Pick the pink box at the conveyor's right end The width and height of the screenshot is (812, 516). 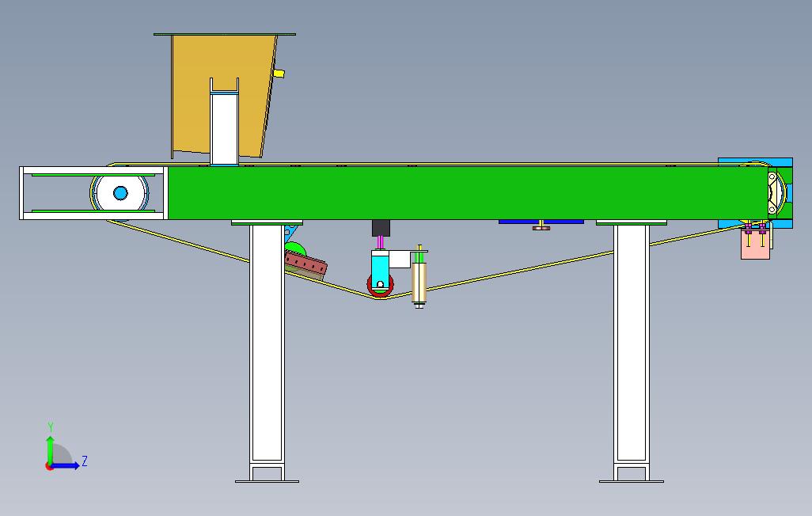point(756,244)
